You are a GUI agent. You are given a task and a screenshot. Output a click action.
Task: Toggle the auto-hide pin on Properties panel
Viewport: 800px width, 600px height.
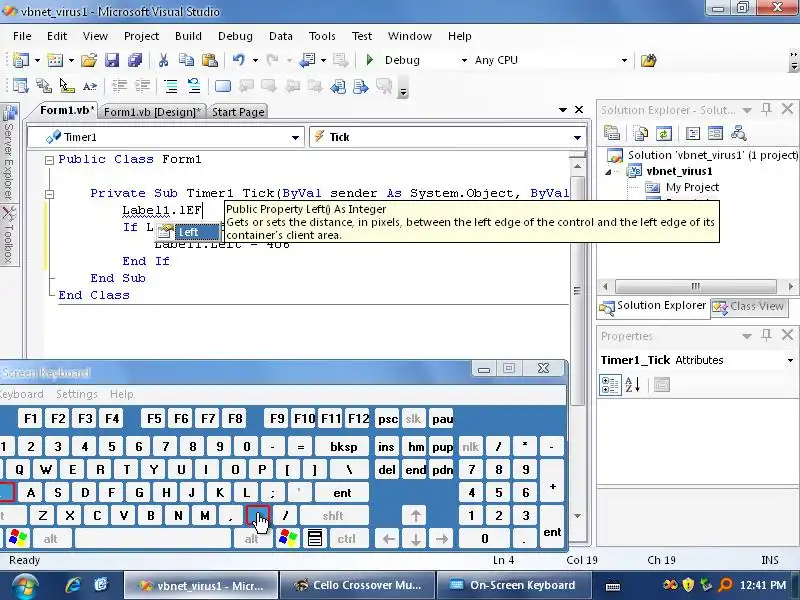point(766,335)
